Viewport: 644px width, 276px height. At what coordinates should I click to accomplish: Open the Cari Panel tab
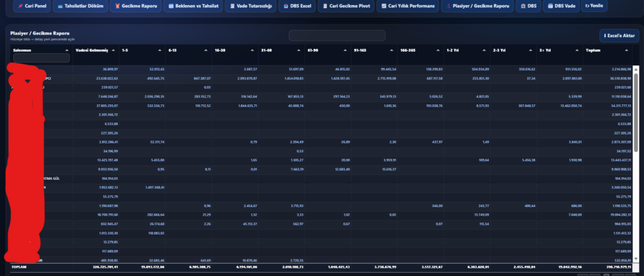32,6
